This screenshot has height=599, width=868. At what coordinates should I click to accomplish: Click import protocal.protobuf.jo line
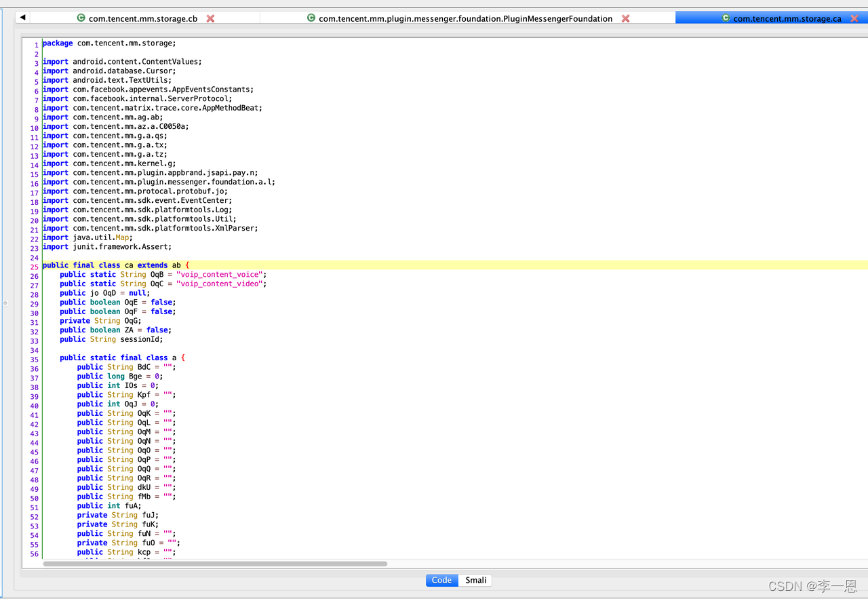click(135, 191)
